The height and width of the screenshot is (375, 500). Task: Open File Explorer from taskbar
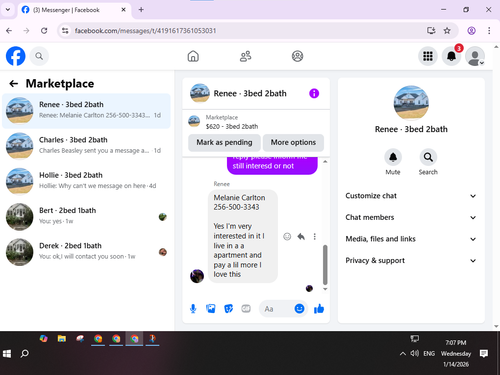(62, 339)
